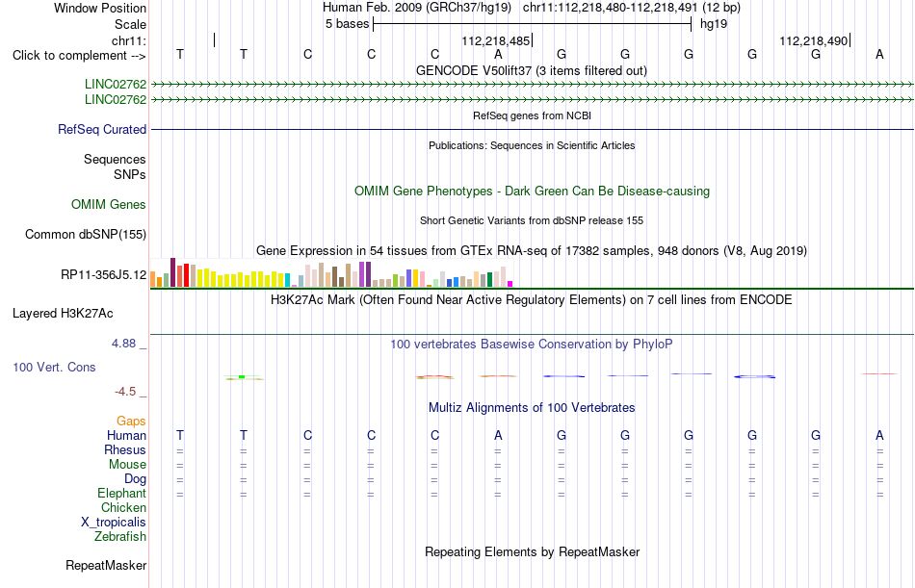The width and height of the screenshot is (915, 588).
Task: Click the tallest dark maroon GTEx bar
Action: click(x=172, y=272)
